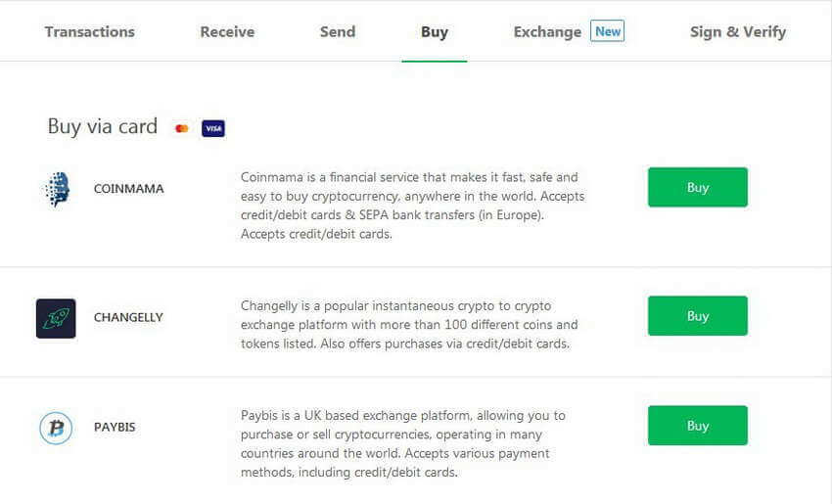Click the New badge next to Exchange
Screen dimensions: 832x504
click(608, 31)
